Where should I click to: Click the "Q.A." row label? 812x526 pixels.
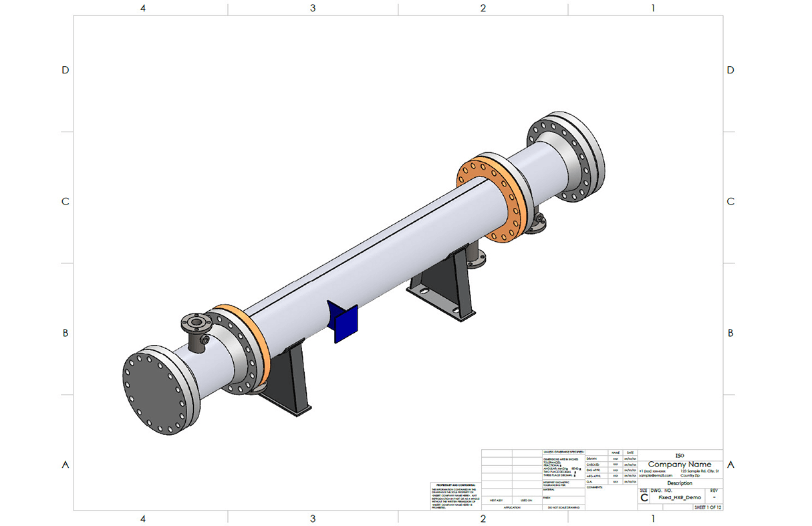coord(589,482)
